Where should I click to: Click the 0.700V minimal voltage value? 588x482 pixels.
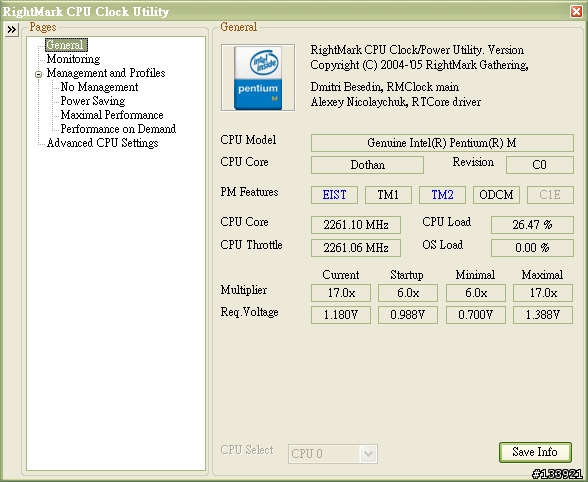pos(476,315)
